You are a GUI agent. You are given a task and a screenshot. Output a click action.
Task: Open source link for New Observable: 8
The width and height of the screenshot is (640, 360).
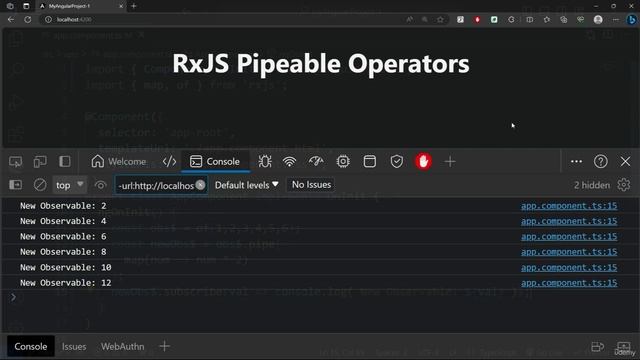tap(569, 252)
